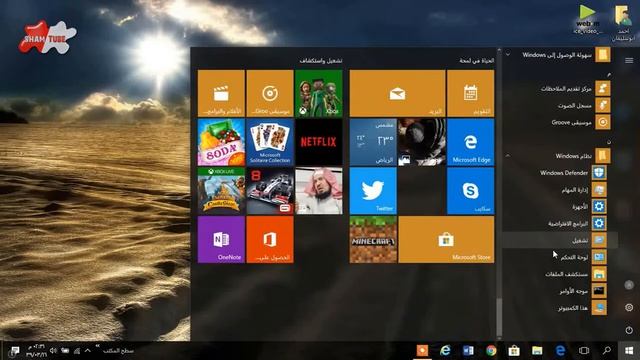
Task: Launch Windows Defender from the list
Action: point(560,173)
